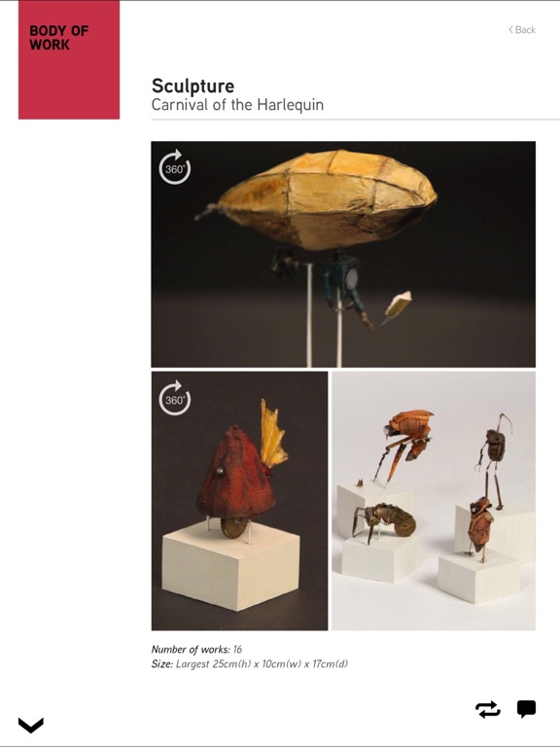This screenshot has width=560, height=747.
Task: Select the red cone sculpture photo
Action: pyautogui.click(x=239, y=501)
